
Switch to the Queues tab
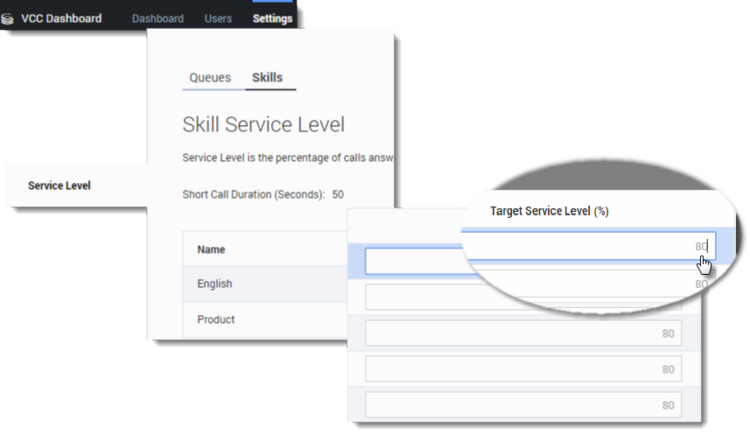click(210, 78)
